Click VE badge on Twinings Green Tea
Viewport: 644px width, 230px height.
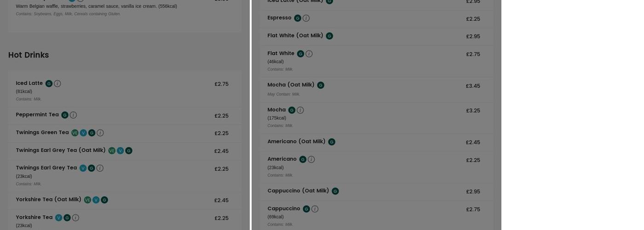point(75,133)
